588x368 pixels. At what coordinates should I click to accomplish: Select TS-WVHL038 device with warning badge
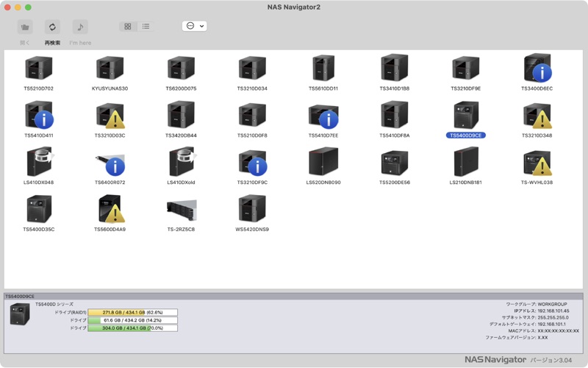pyautogui.click(x=537, y=163)
